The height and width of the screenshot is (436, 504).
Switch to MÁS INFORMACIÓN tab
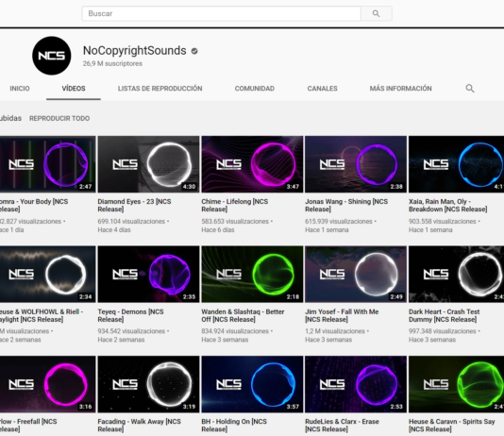pyautogui.click(x=400, y=89)
